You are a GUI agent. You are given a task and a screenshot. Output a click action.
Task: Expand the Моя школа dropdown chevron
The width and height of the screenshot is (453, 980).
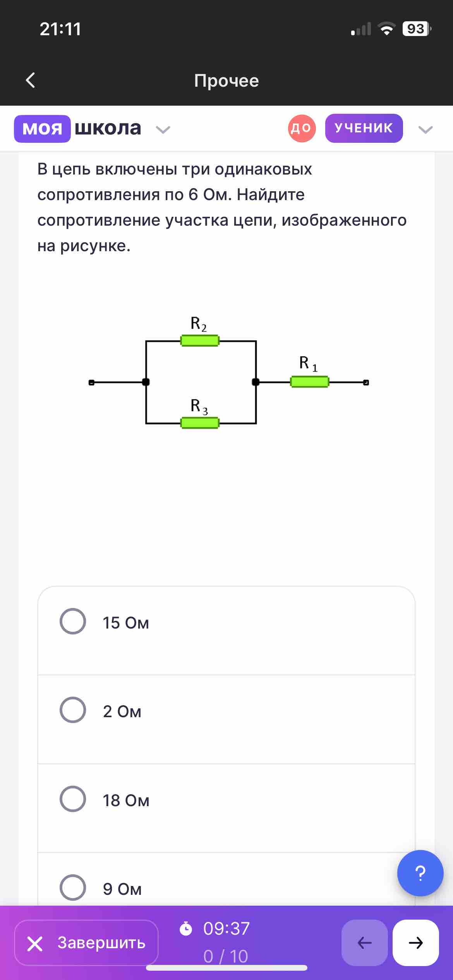click(163, 129)
